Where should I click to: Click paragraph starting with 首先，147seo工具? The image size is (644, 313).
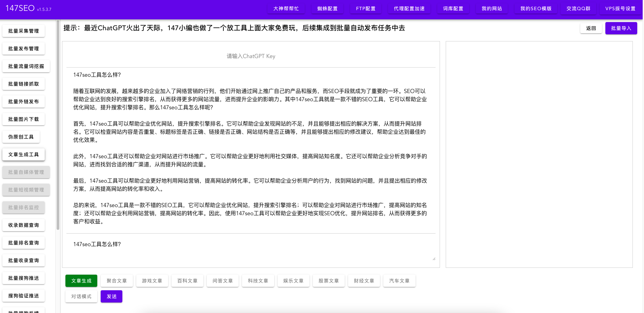250,132
